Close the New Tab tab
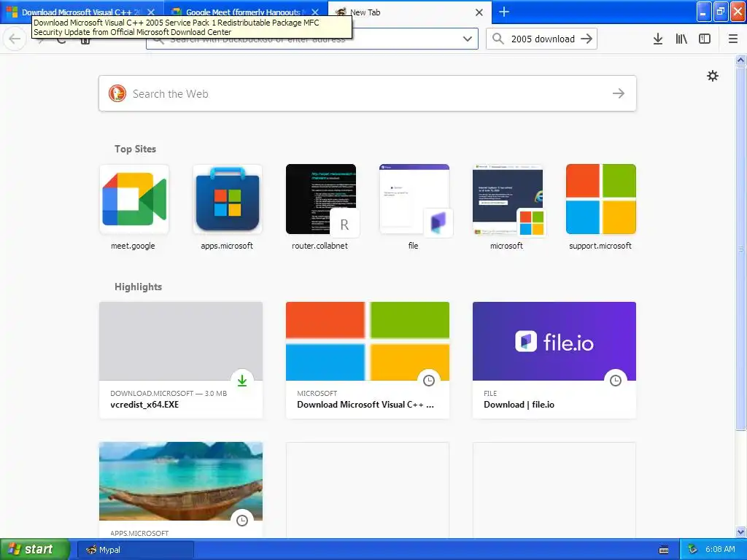 point(479,12)
